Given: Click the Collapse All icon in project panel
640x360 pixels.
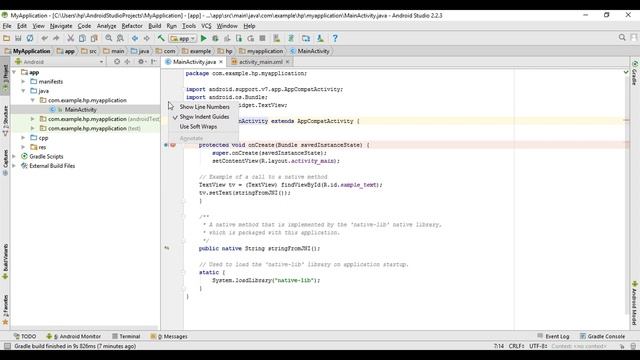Looking at the screenshot, I should click(x=127, y=62).
